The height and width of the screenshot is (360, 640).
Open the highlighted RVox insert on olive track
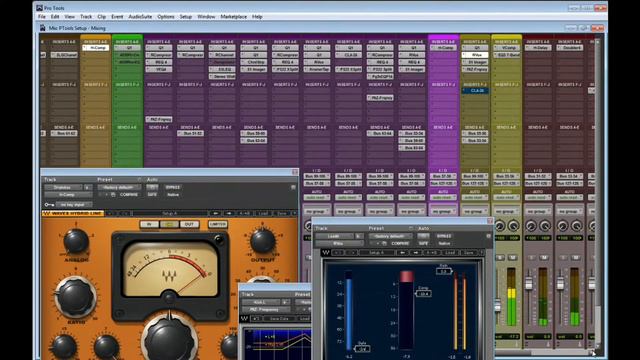(x=475, y=55)
